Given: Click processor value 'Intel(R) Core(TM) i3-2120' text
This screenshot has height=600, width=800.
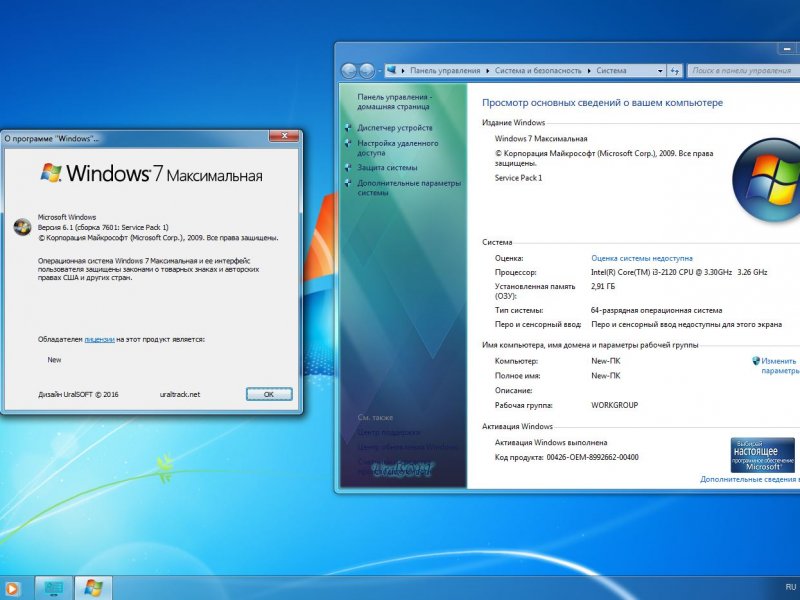Looking at the screenshot, I should 679,272.
